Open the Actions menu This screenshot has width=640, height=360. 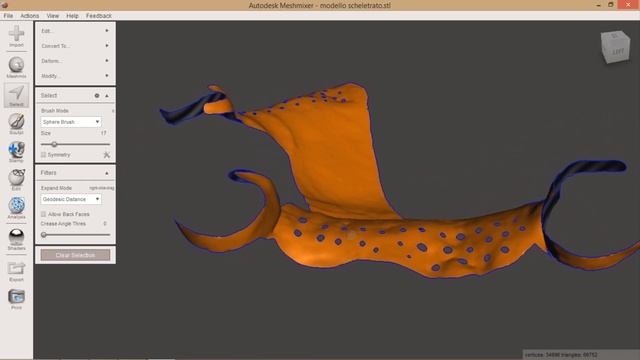point(30,16)
